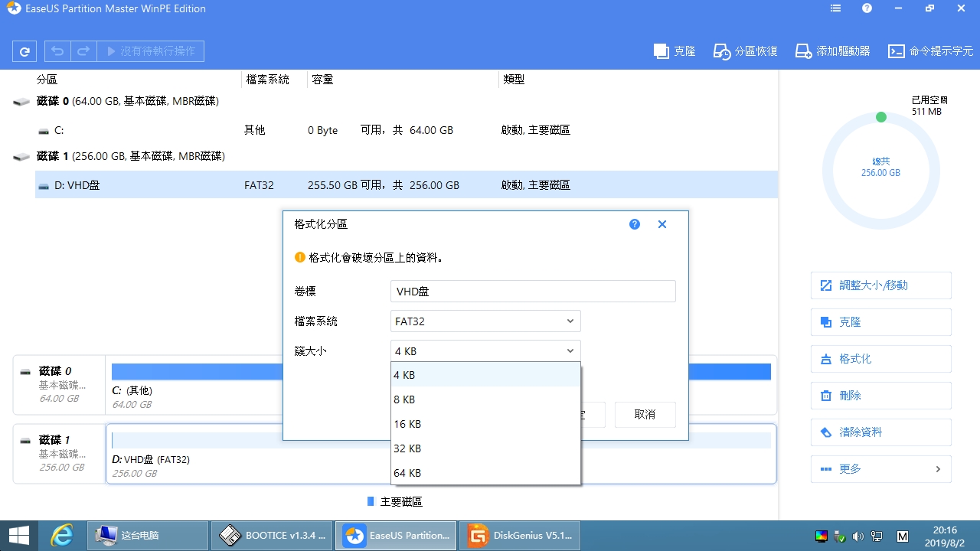Click the 容量 column header
Viewport: 980px width, 551px height.
322,80
